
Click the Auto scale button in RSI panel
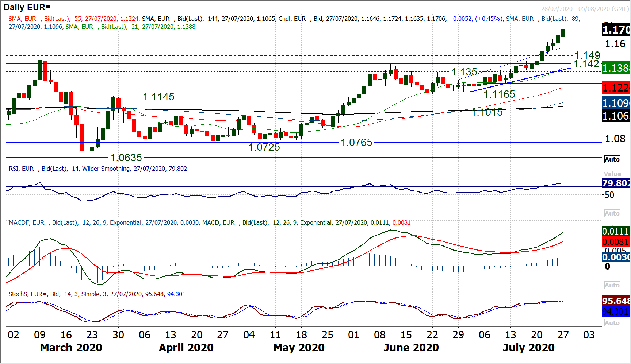point(612,213)
